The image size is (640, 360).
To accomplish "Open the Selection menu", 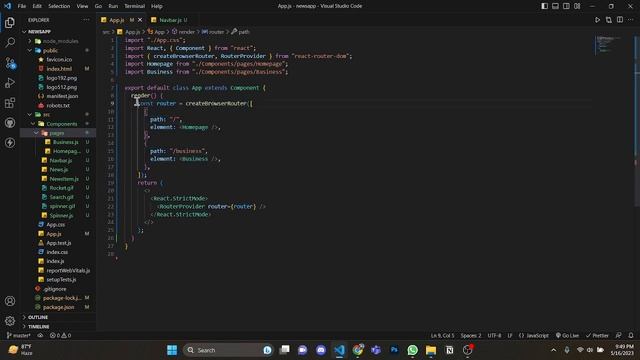I will point(59,6).
